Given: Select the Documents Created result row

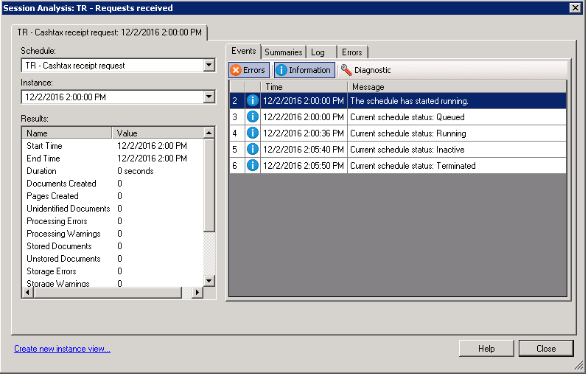Looking at the screenshot, I should click(113, 184).
